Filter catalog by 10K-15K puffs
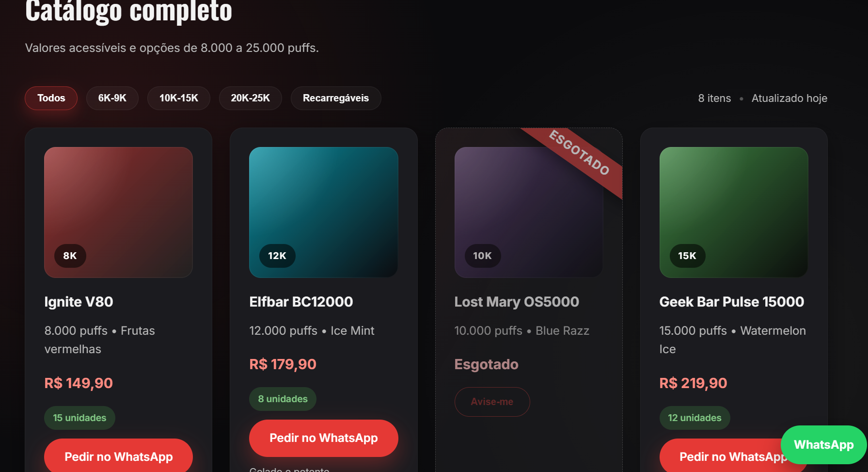The height and width of the screenshot is (472, 868). [178, 98]
